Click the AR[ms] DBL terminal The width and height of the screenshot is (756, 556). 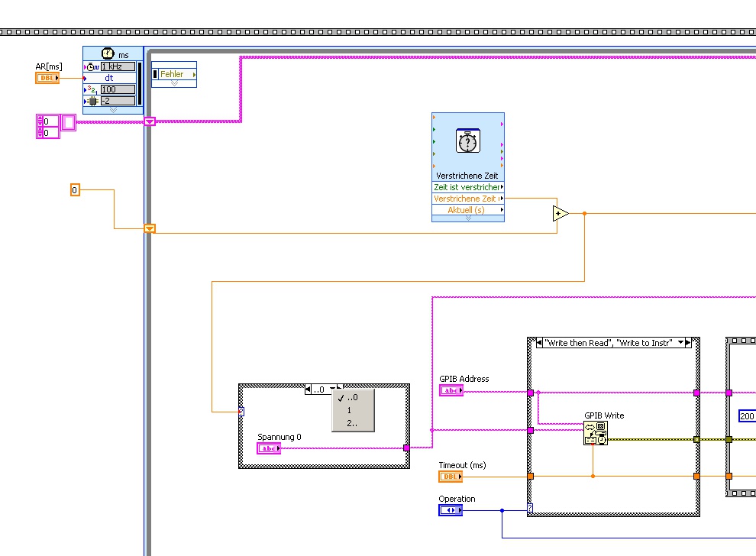[47, 78]
